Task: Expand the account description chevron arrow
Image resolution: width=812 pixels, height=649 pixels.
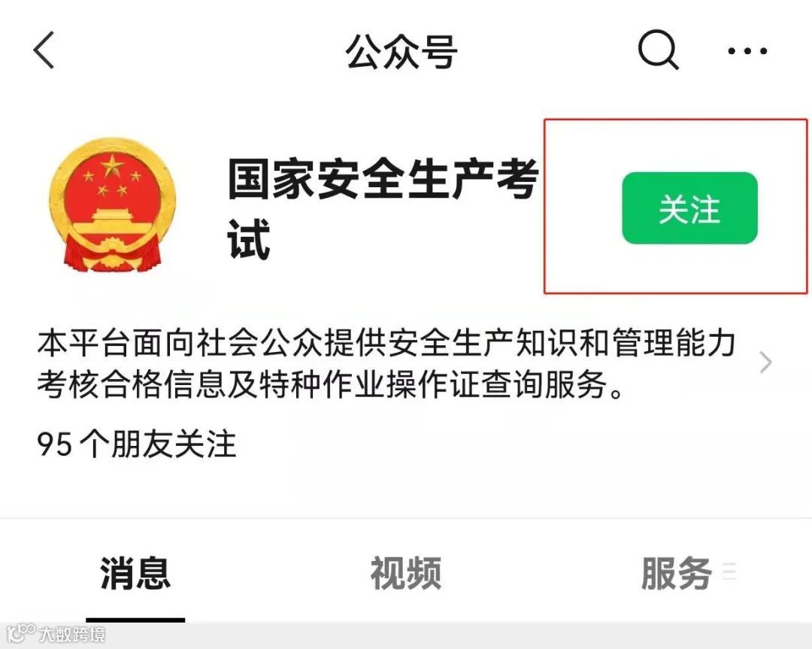Action: tap(765, 362)
